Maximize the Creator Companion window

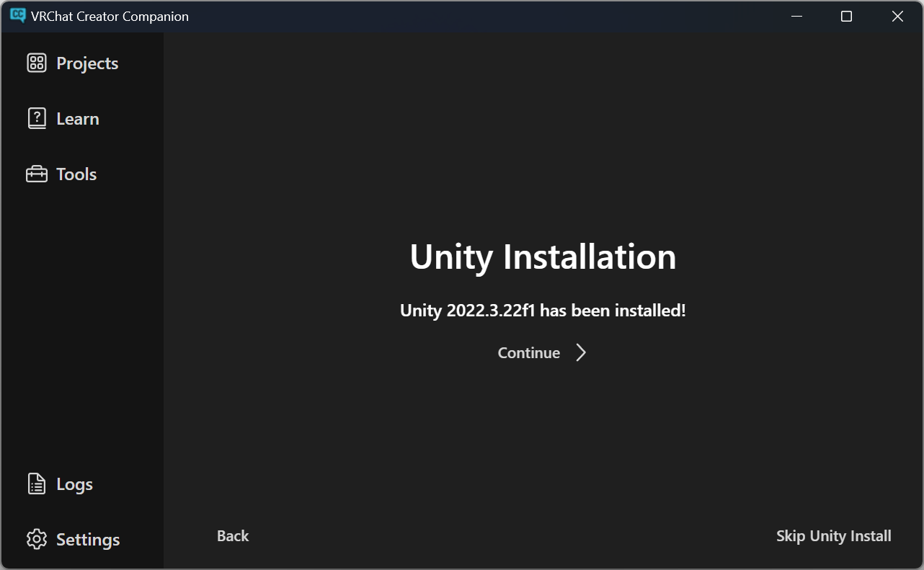847,16
